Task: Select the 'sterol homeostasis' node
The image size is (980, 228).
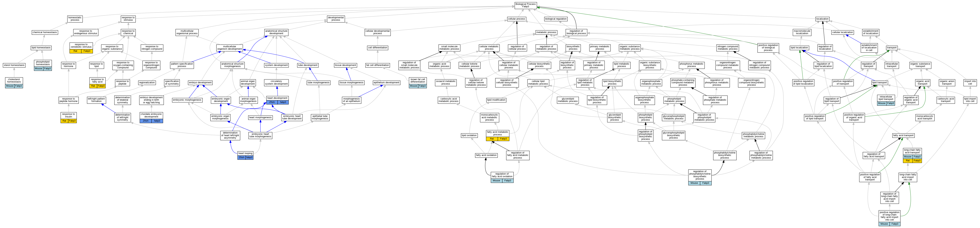Action: click(14, 65)
